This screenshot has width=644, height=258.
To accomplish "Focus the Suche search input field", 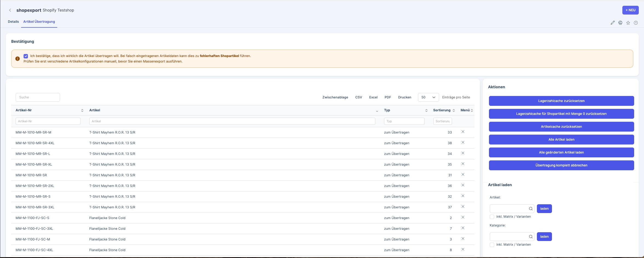I will click(x=38, y=97).
